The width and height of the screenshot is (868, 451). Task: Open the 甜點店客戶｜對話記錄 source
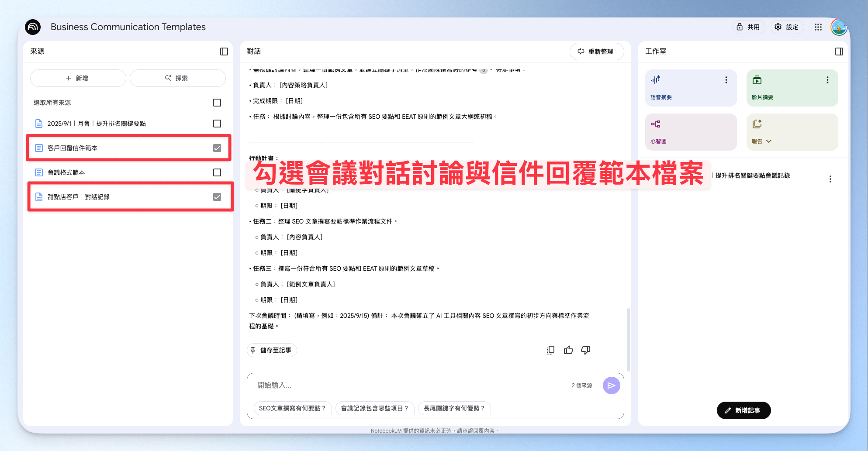pos(79,197)
